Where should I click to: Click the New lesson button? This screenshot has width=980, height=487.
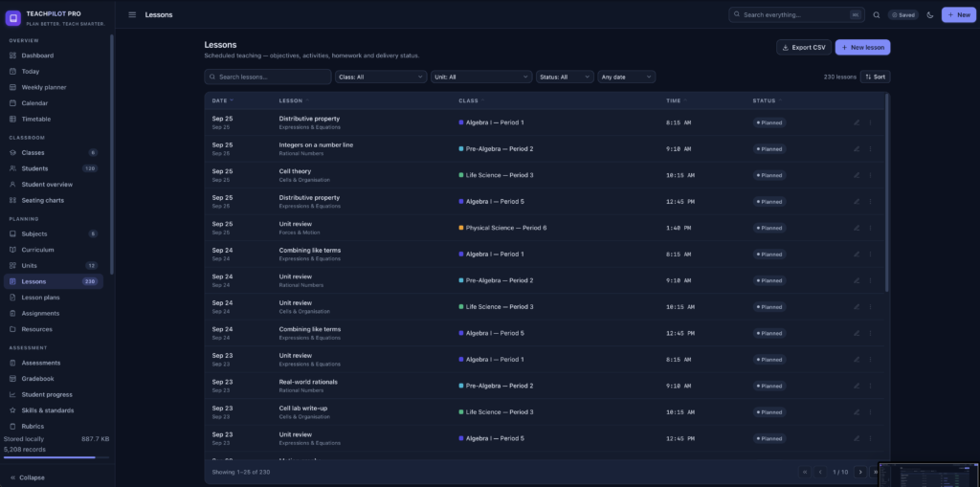point(862,48)
